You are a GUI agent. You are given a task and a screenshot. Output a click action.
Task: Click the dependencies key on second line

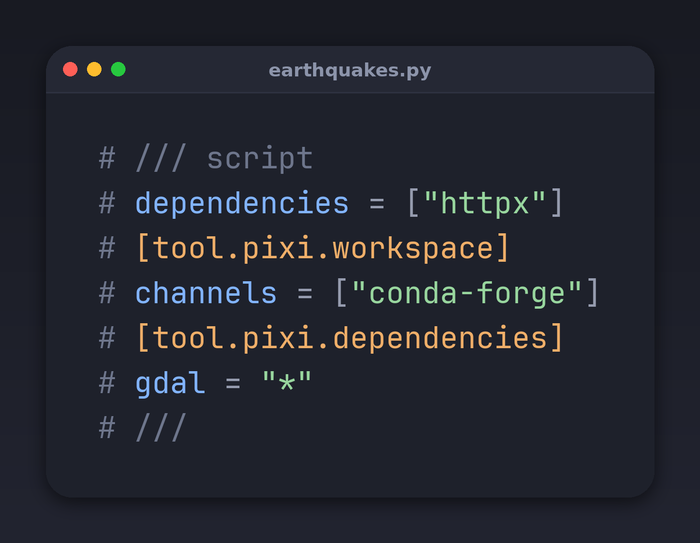click(x=242, y=204)
